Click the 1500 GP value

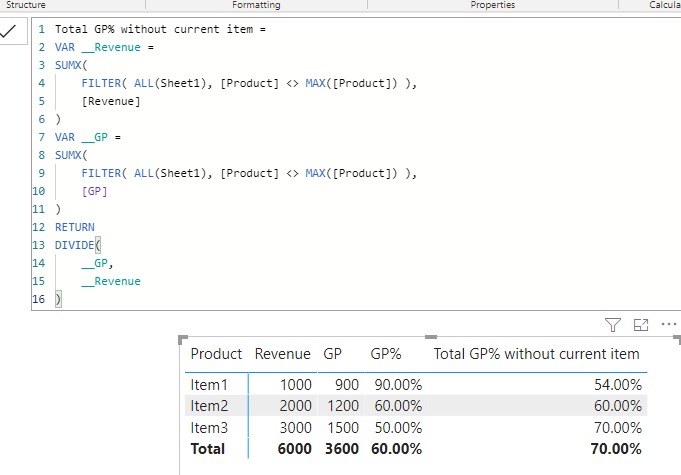coord(343,428)
